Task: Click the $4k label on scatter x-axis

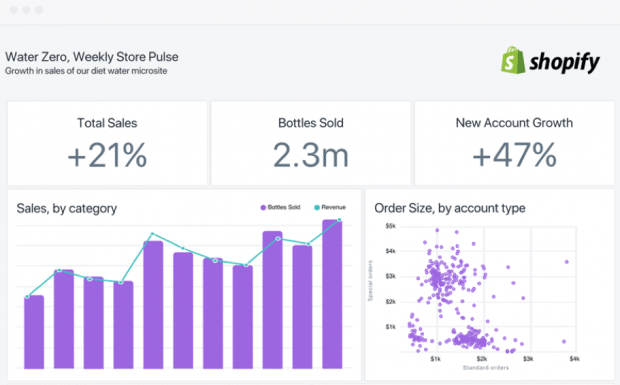Action: [x=574, y=359]
